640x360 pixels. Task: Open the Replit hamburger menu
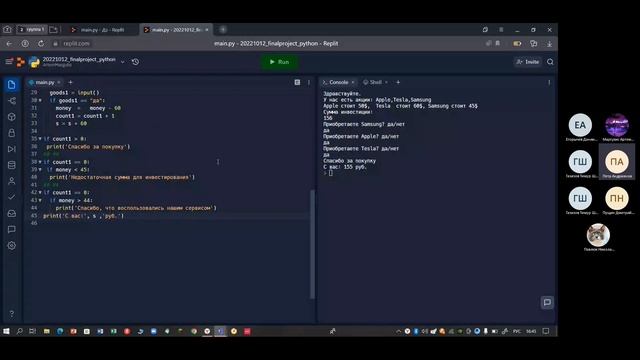tap(9, 62)
